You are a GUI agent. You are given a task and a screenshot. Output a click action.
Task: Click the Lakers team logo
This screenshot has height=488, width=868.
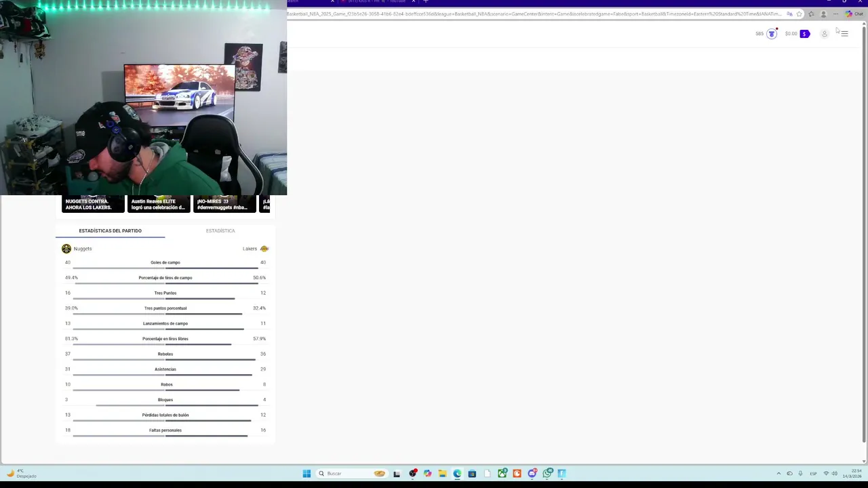[x=264, y=249]
